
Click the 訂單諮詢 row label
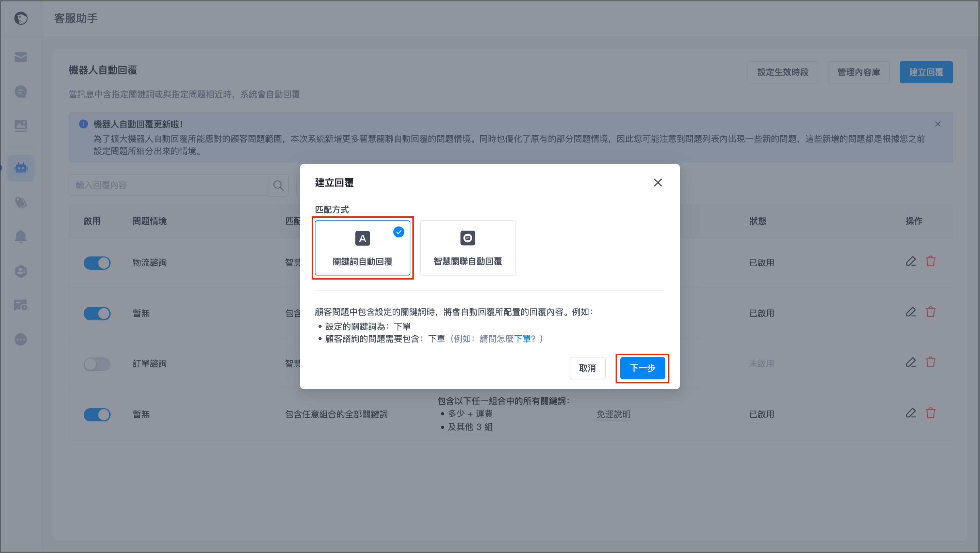pos(149,364)
